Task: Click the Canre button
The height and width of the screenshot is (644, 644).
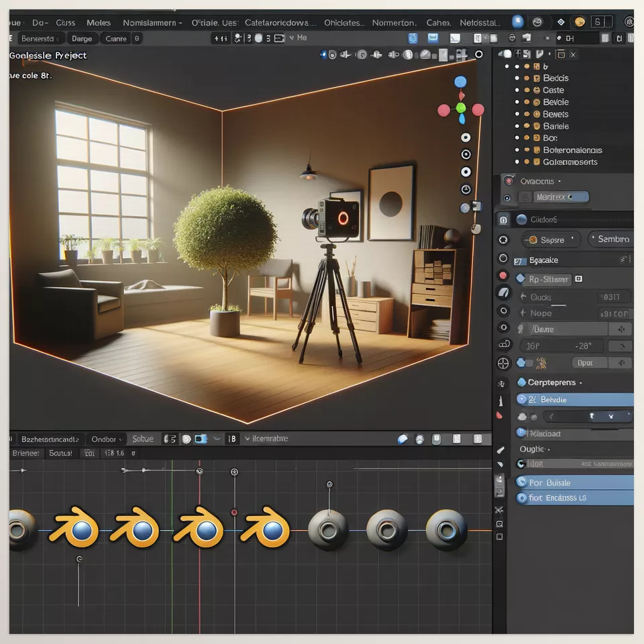Action: click(116, 39)
